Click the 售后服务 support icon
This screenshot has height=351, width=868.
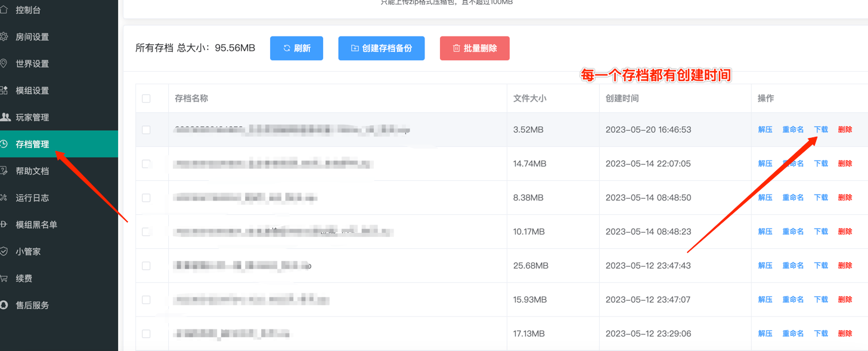4,305
